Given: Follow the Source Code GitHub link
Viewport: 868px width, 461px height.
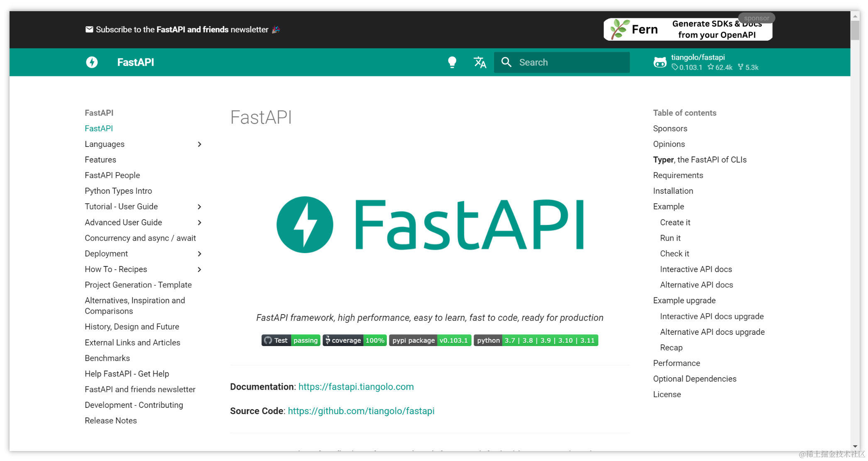Looking at the screenshot, I should (x=361, y=411).
